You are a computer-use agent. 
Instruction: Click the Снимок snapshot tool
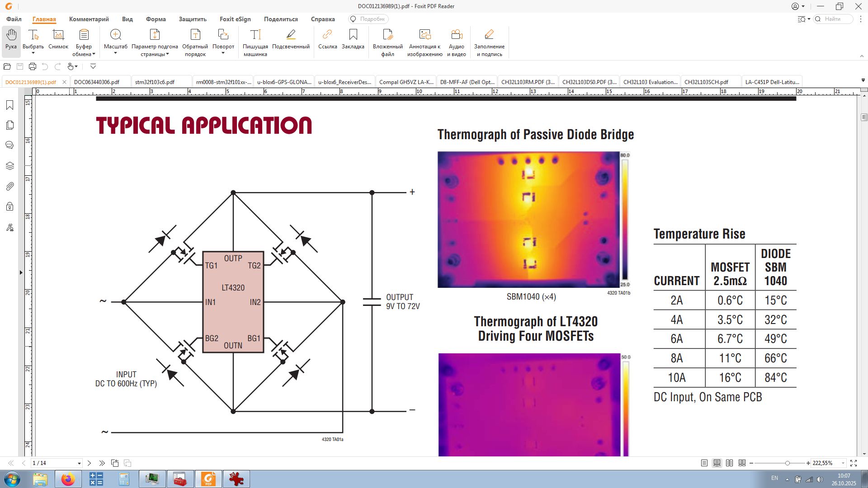point(58,39)
